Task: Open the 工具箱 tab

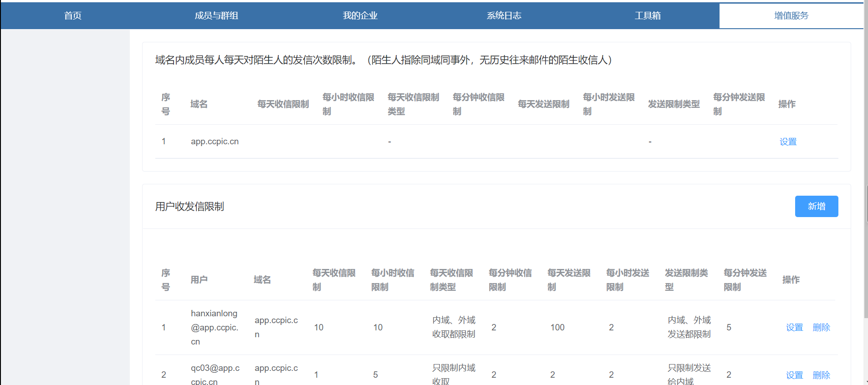Action: tap(648, 15)
